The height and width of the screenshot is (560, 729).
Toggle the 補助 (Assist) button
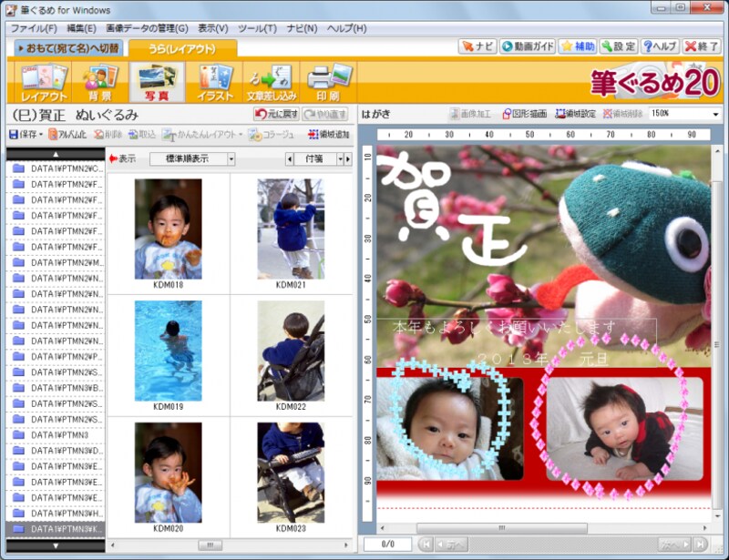coord(577,46)
